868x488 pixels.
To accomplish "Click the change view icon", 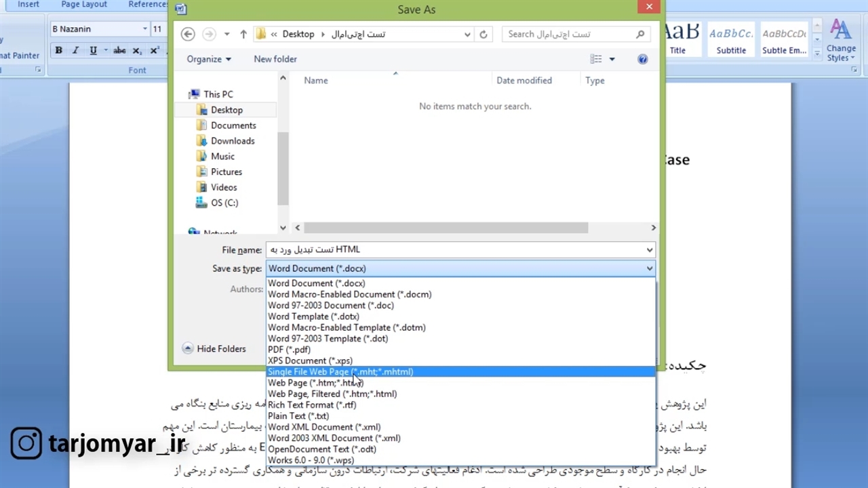I will pos(596,59).
